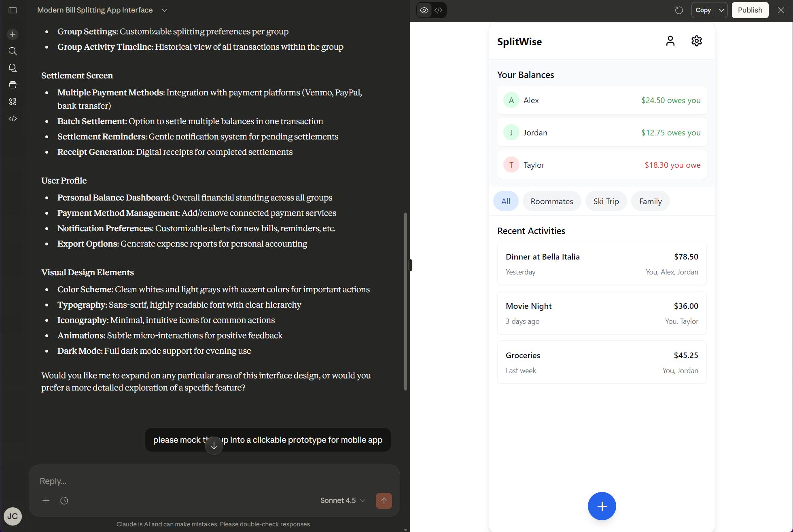The height and width of the screenshot is (532, 793).
Task: Open the Copy button dropdown arrow
Action: [721, 10]
